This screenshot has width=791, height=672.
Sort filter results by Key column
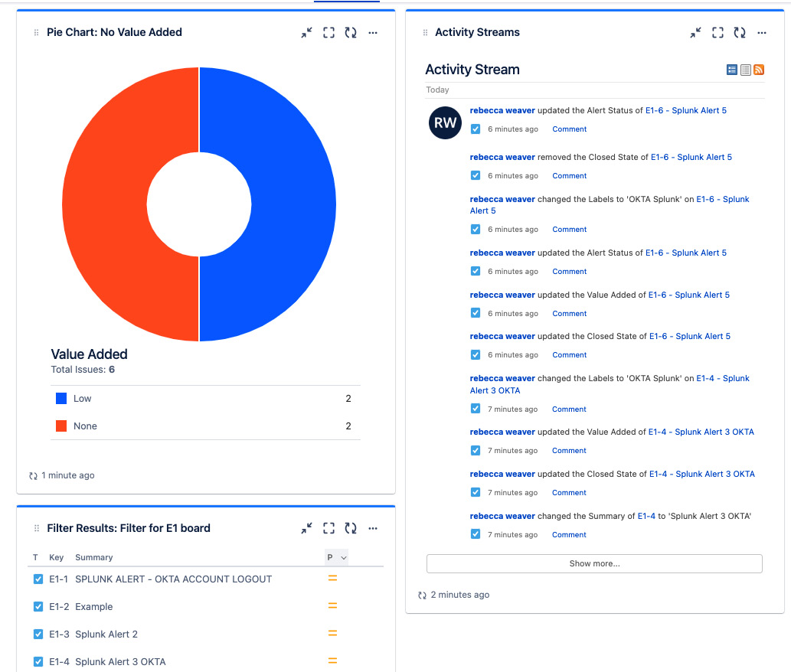(57, 557)
